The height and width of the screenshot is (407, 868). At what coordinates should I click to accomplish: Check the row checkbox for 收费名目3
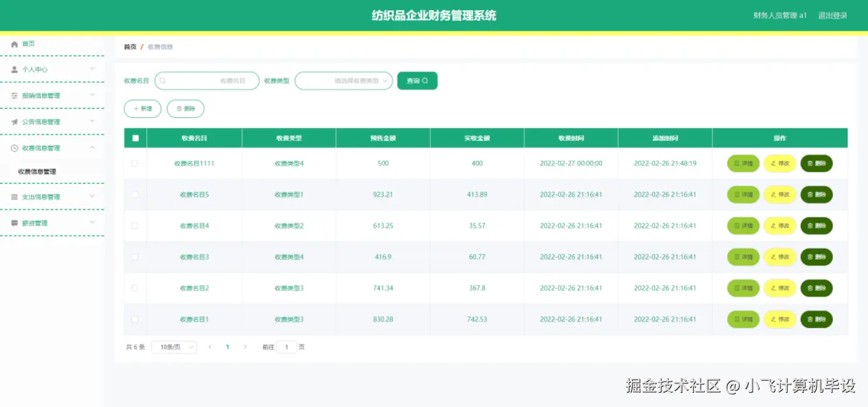135,257
